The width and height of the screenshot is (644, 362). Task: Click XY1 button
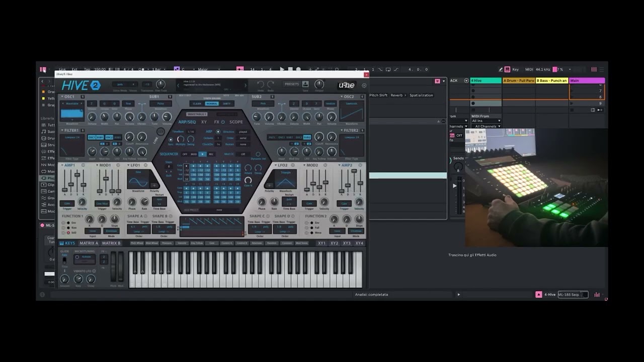tap(321, 243)
